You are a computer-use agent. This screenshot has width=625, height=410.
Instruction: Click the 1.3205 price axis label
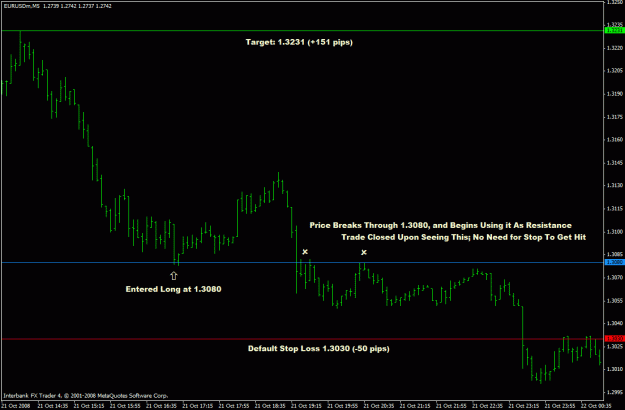pyautogui.click(x=615, y=71)
